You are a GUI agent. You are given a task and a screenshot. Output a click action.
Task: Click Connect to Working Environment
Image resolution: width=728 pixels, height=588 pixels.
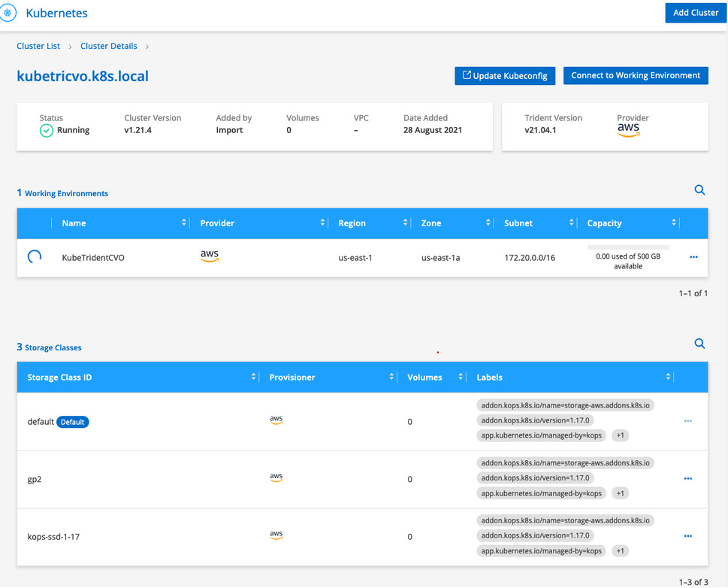636,75
